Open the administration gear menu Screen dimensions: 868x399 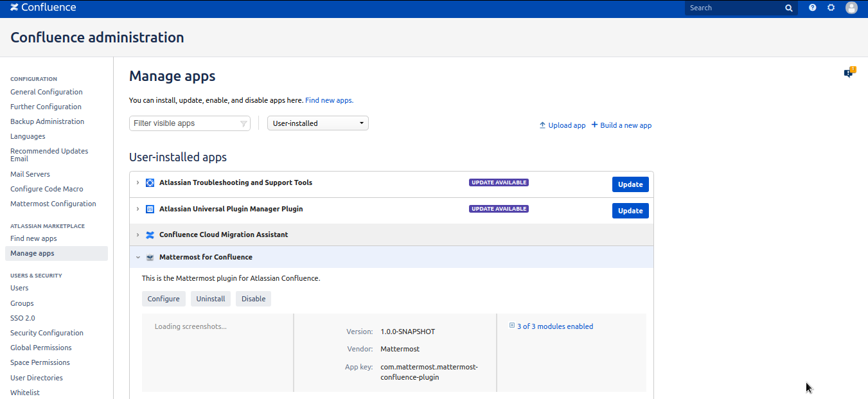[x=831, y=8]
